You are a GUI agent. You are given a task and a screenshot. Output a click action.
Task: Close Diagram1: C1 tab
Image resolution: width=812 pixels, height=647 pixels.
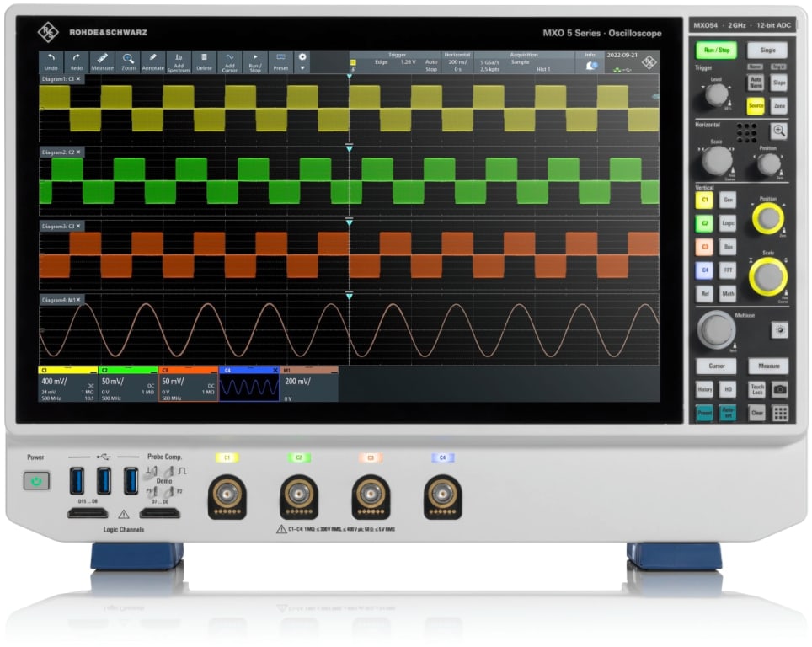point(78,78)
